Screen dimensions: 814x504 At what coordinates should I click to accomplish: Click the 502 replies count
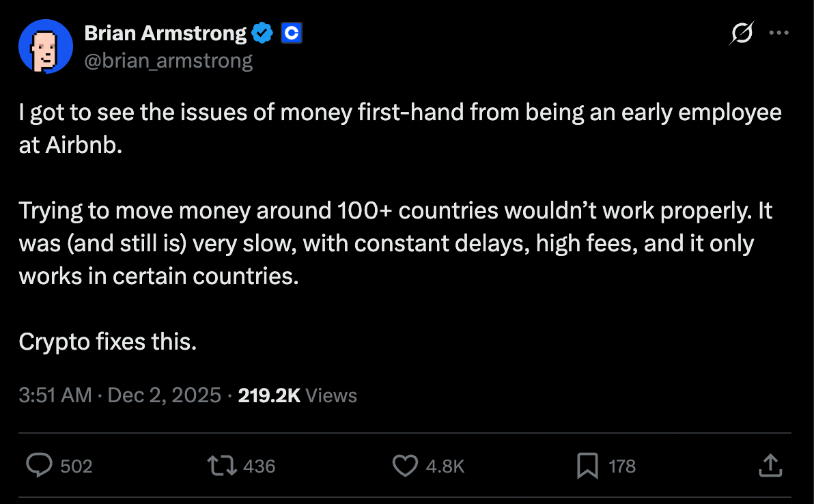76,466
